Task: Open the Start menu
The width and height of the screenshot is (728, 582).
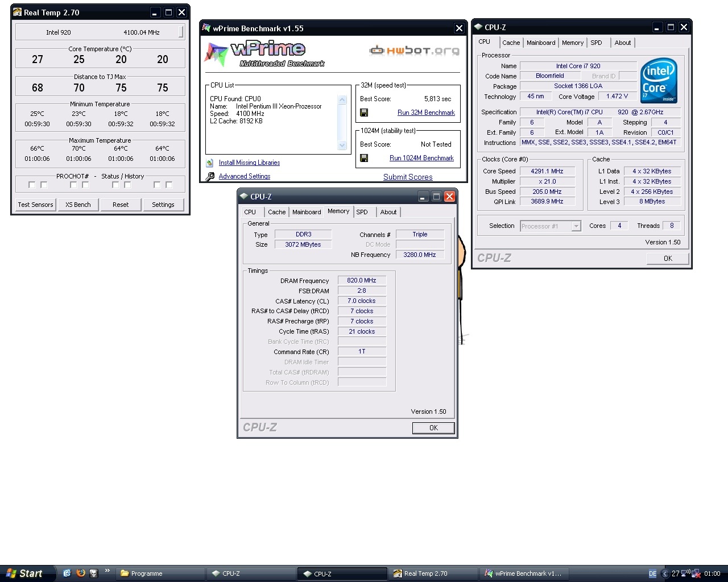Action: 27,573
